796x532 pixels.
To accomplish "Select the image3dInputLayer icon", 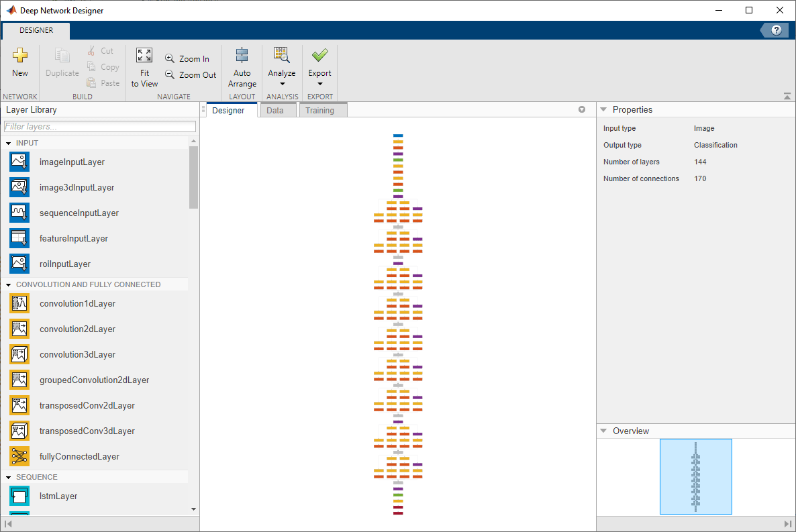I will (19, 187).
